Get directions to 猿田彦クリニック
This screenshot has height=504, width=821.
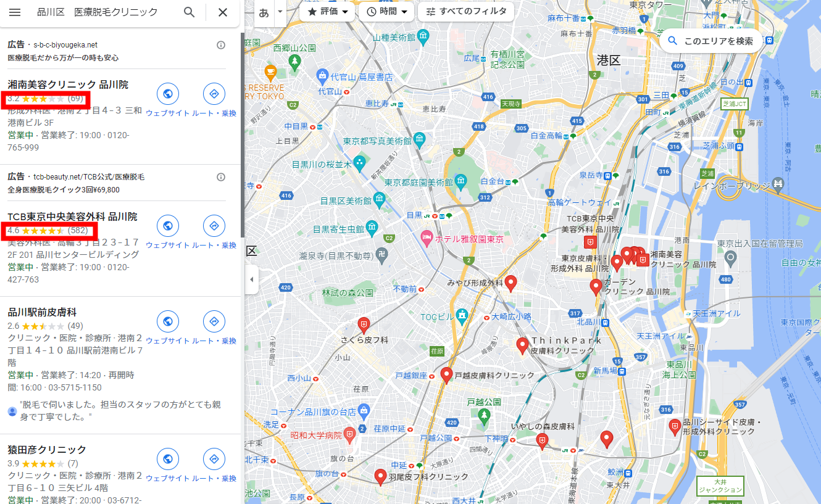coord(214,459)
